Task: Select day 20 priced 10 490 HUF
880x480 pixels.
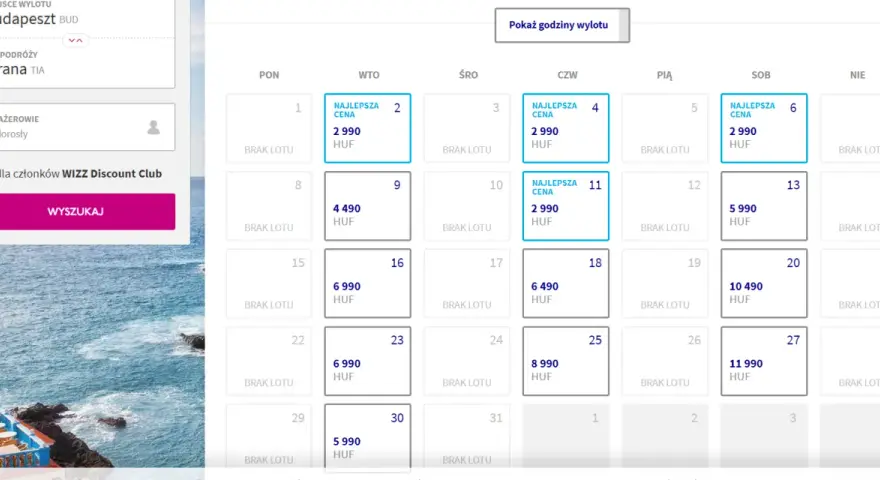Action: [764, 284]
